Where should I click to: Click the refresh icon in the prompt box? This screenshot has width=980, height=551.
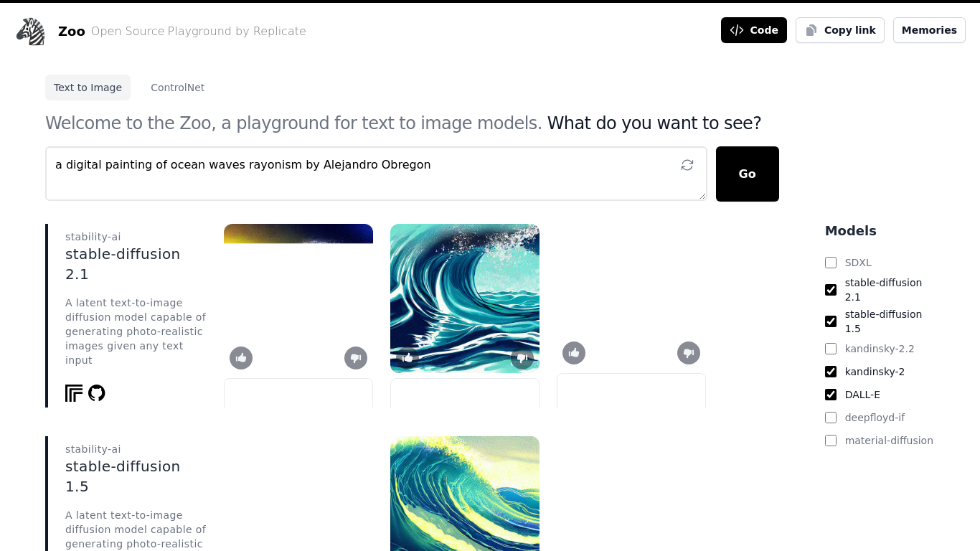(x=687, y=164)
